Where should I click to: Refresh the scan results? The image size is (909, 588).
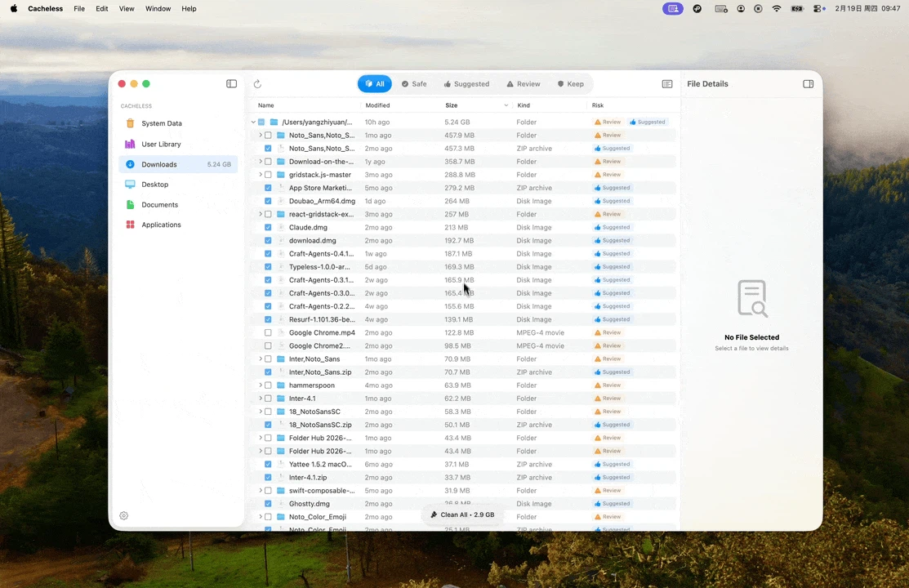257,83
